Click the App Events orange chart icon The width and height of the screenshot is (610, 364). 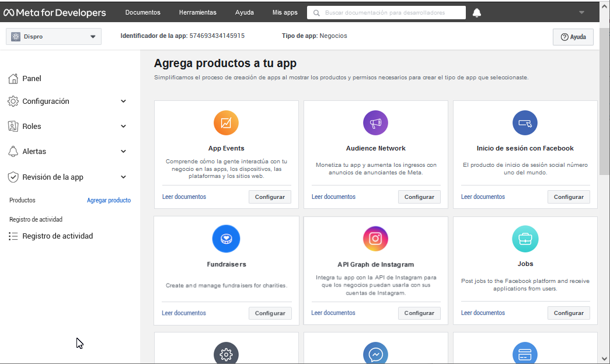226,123
